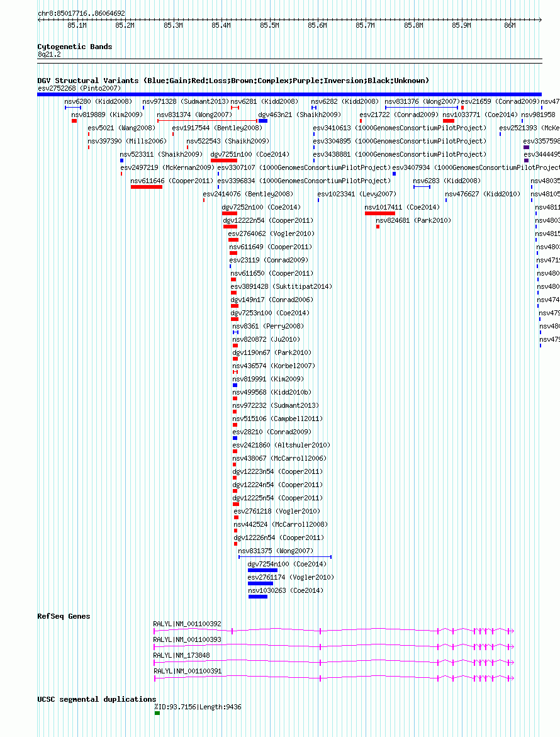Click the blue dgv7254n100 gain bar

(262, 570)
